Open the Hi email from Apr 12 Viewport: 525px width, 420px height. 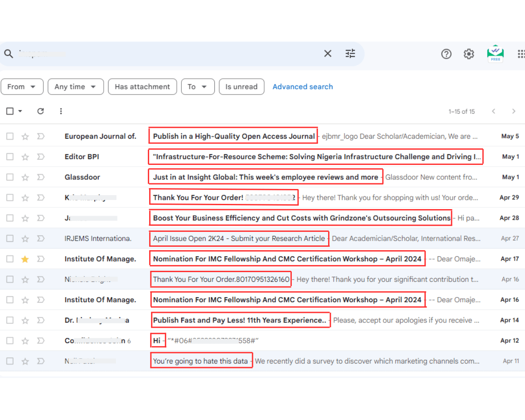[x=157, y=341]
